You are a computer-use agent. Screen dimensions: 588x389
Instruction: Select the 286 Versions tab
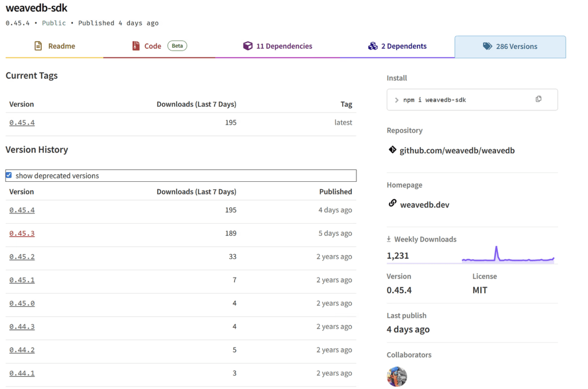coord(510,47)
